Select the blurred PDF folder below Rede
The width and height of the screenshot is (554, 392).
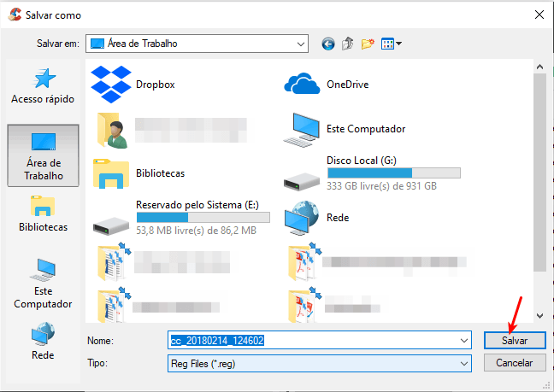pyautogui.click(x=304, y=261)
